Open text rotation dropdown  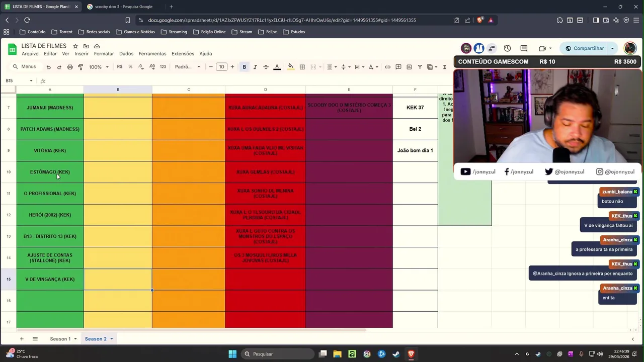(373, 67)
